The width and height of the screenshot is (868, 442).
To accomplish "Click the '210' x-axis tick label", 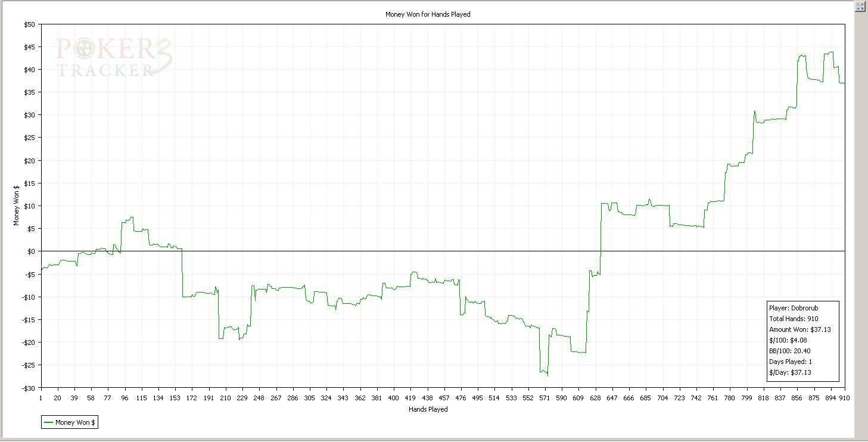I will [x=225, y=398].
